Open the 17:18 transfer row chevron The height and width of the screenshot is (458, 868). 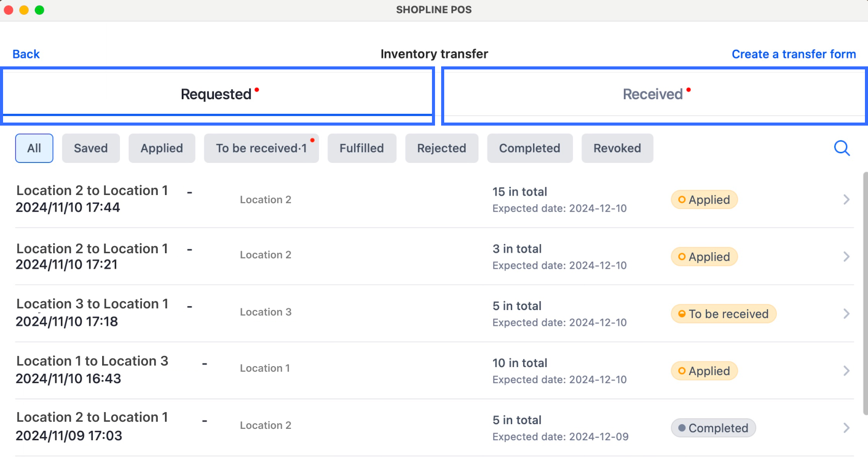[846, 314]
